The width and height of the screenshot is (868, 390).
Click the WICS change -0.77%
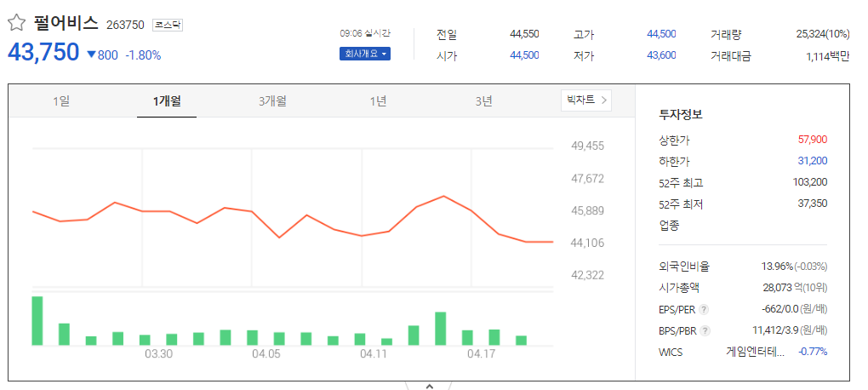click(x=813, y=351)
